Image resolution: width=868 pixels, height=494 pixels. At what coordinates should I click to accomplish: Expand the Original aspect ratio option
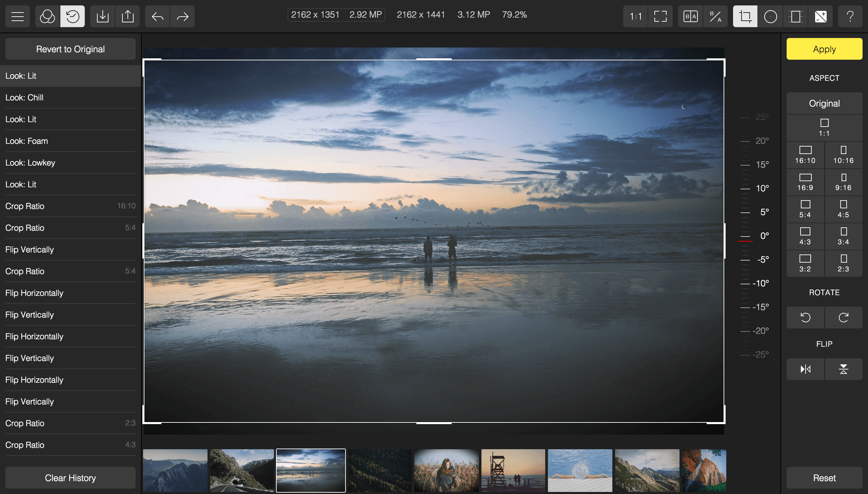[x=824, y=102]
